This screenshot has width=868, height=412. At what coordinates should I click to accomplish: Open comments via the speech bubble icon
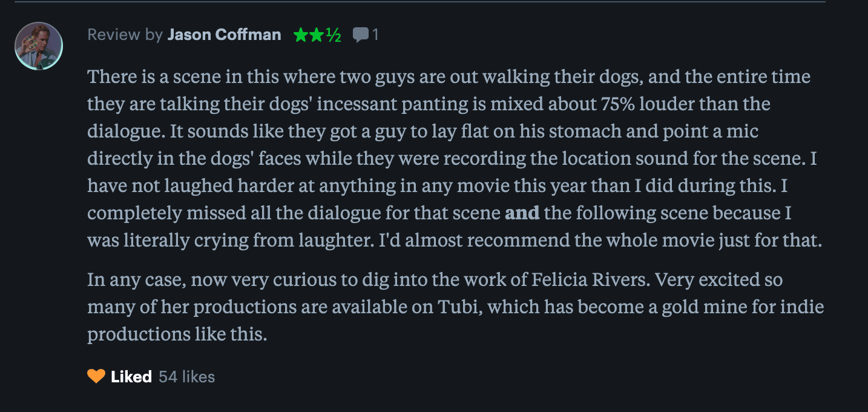(x=361, y=35)
